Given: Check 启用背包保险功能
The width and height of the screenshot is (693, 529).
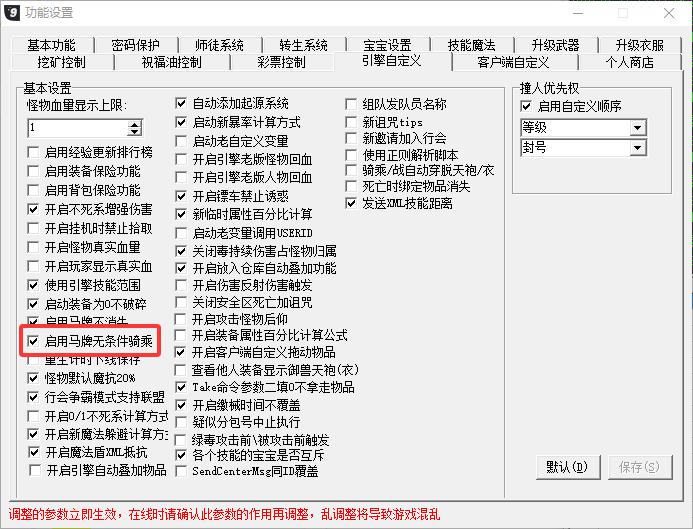Looking at the screenshot, I should (x=33, y=190).
